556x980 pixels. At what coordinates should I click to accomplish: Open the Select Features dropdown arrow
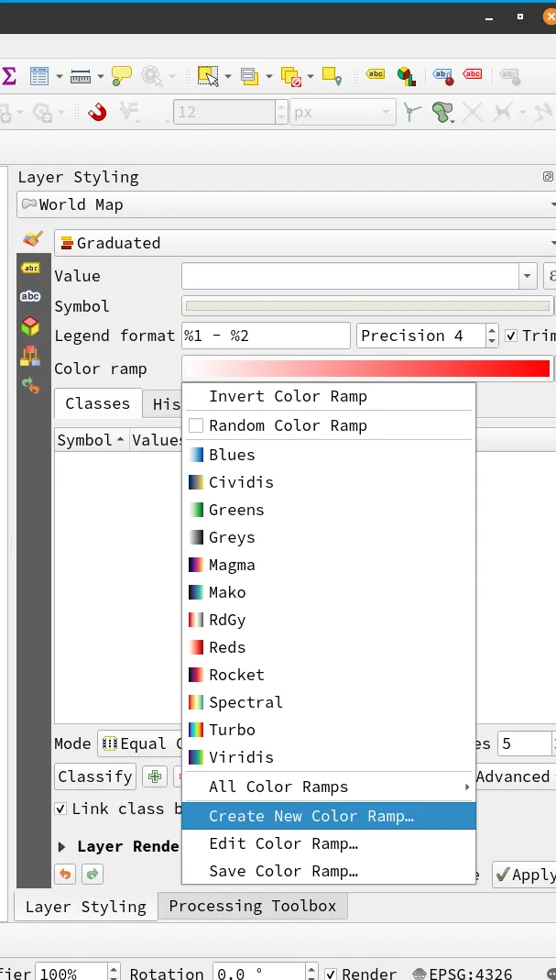click(228, 76)
